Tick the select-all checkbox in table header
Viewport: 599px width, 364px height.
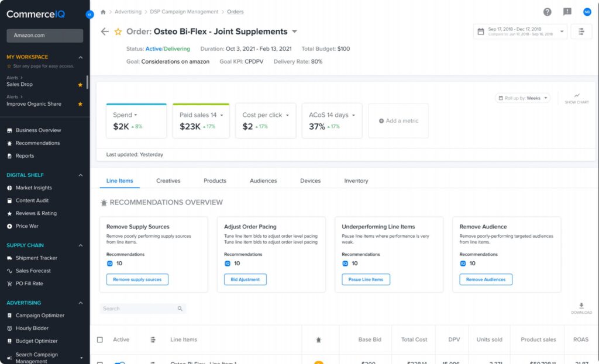coord(99,339)
